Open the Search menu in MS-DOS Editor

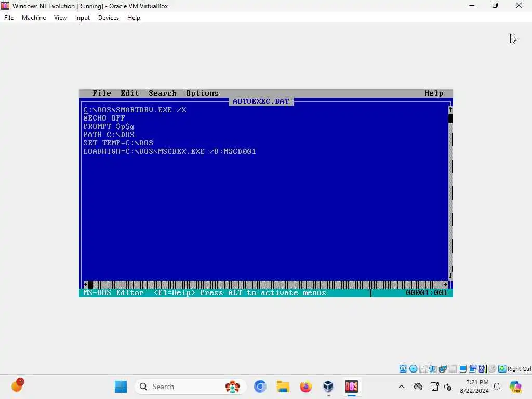point(163,93)
